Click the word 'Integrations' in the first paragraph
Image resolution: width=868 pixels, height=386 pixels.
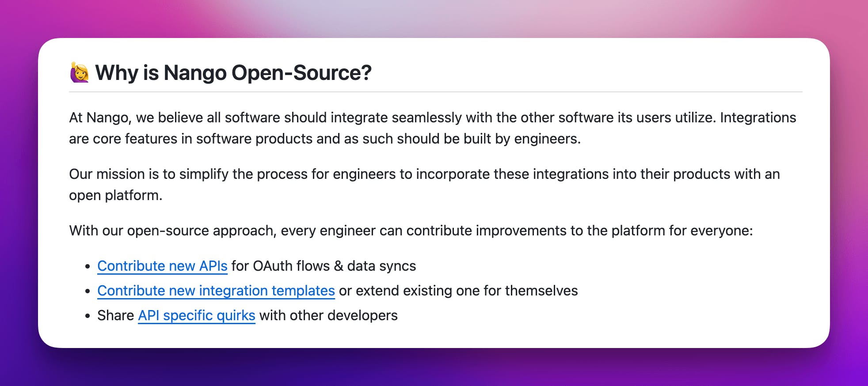click(758, 117)
